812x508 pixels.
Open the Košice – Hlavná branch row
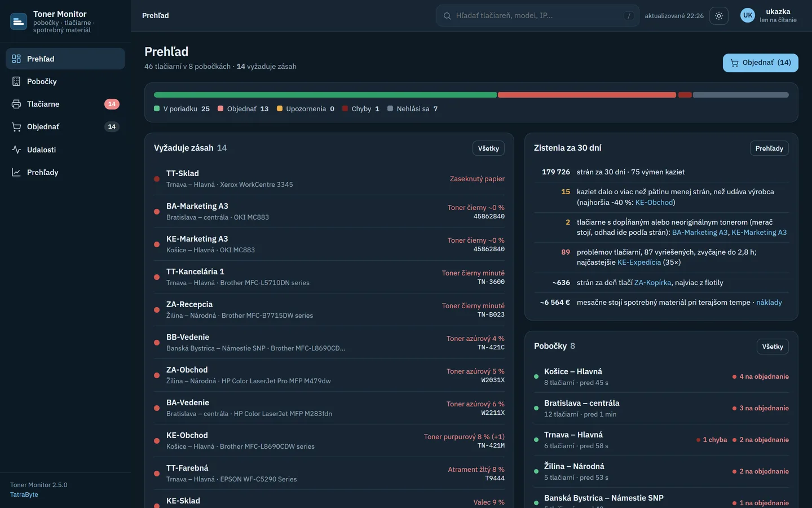[661, 376]
